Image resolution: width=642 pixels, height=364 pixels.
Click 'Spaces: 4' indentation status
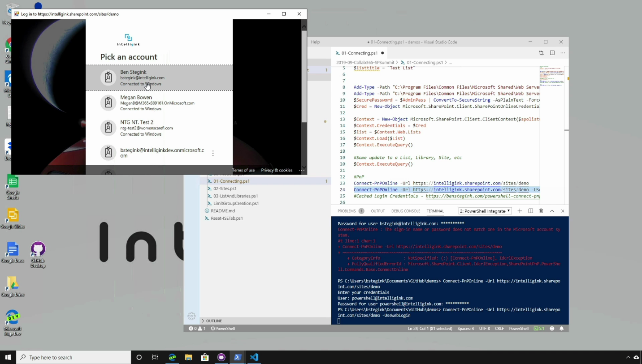tap(465, 329)
